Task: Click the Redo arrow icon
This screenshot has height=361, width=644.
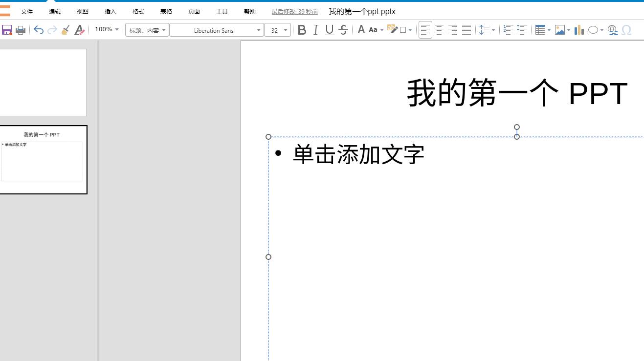Action: (52, 30)
